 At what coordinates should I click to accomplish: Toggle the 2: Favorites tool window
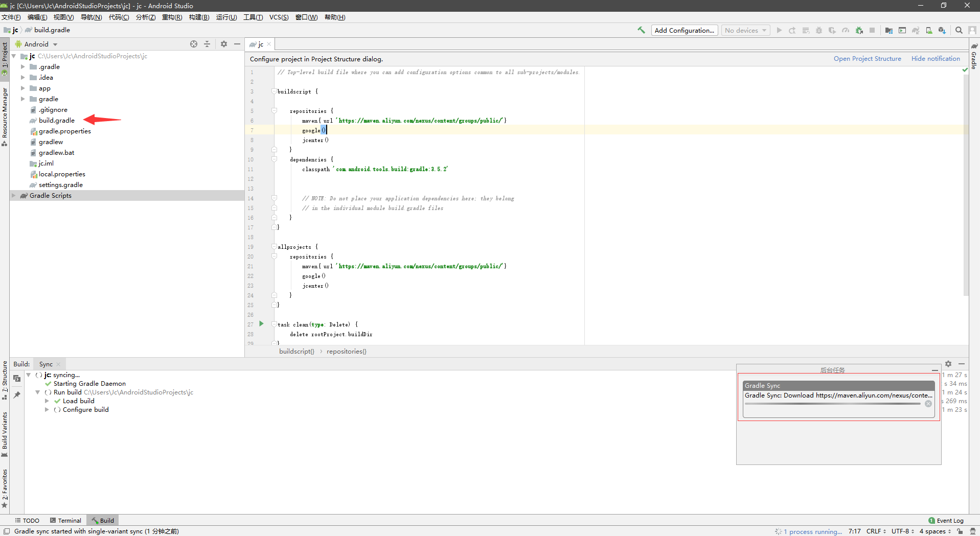(5, 488)
